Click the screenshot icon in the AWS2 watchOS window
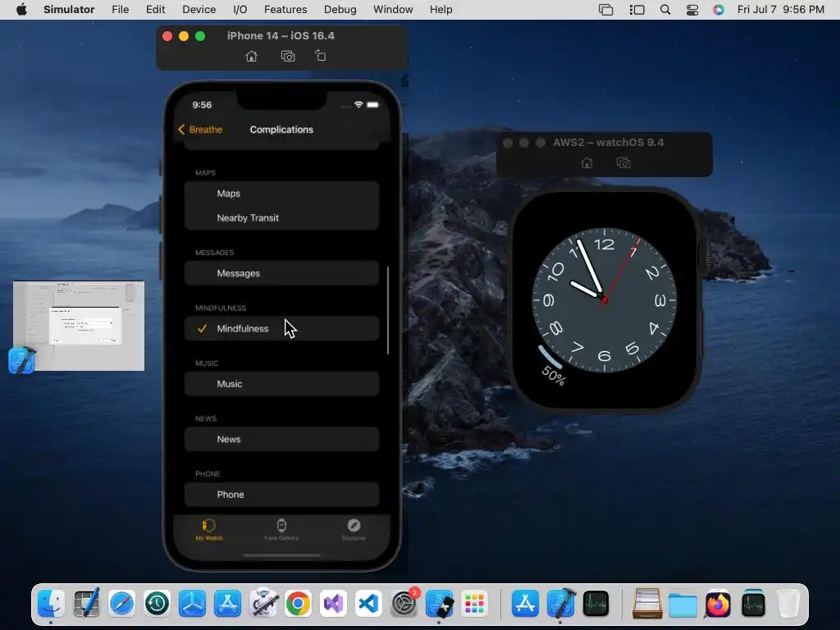 pyautogui.click(x=623, y=163)
